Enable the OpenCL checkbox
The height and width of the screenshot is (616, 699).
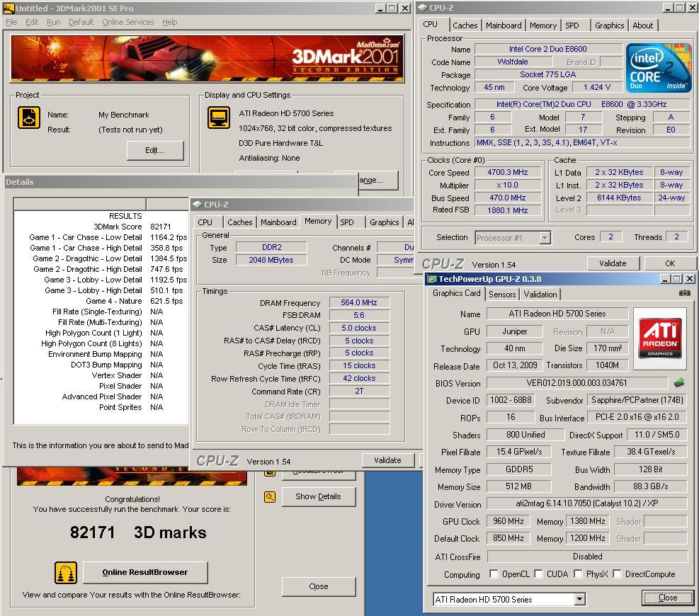coord(494,574)
